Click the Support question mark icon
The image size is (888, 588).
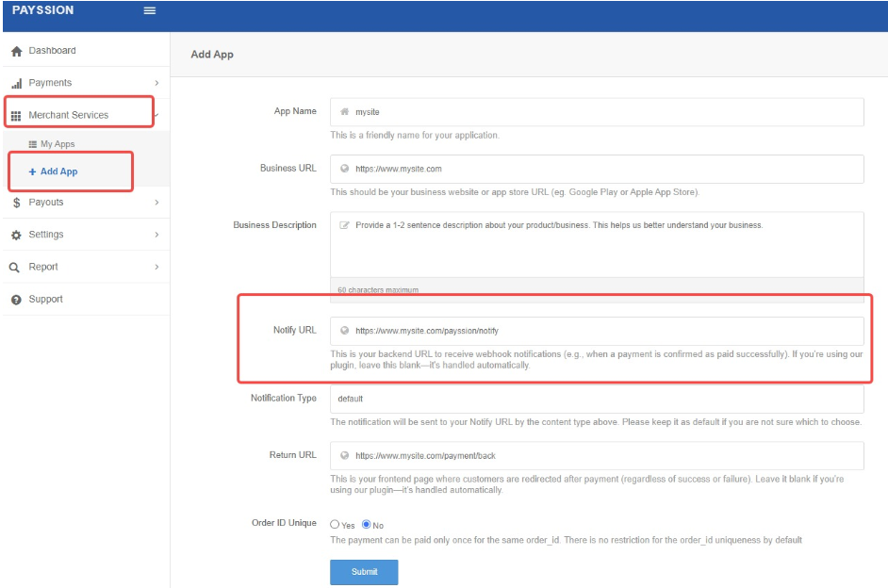point(16,300)
